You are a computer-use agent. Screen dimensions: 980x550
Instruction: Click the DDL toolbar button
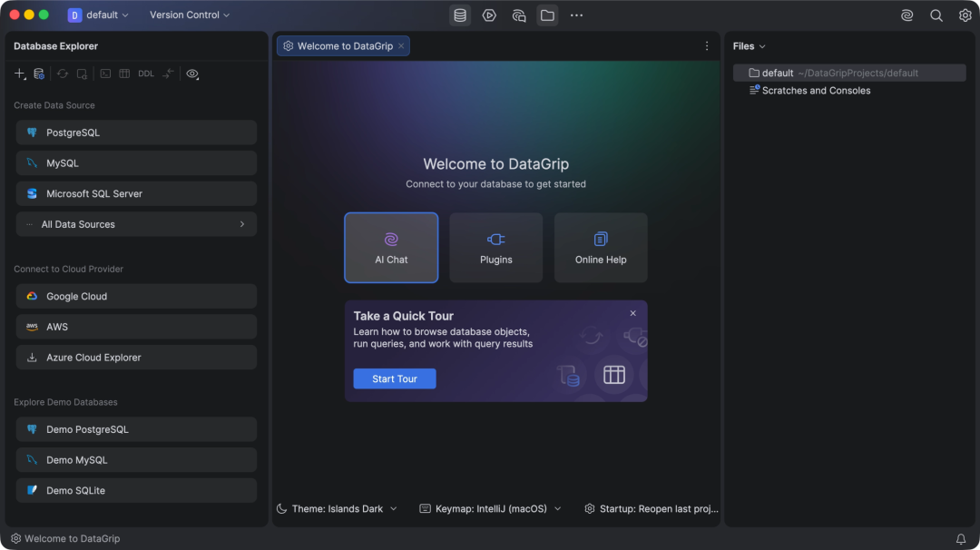pyautogui.click(x=146, y=74)
